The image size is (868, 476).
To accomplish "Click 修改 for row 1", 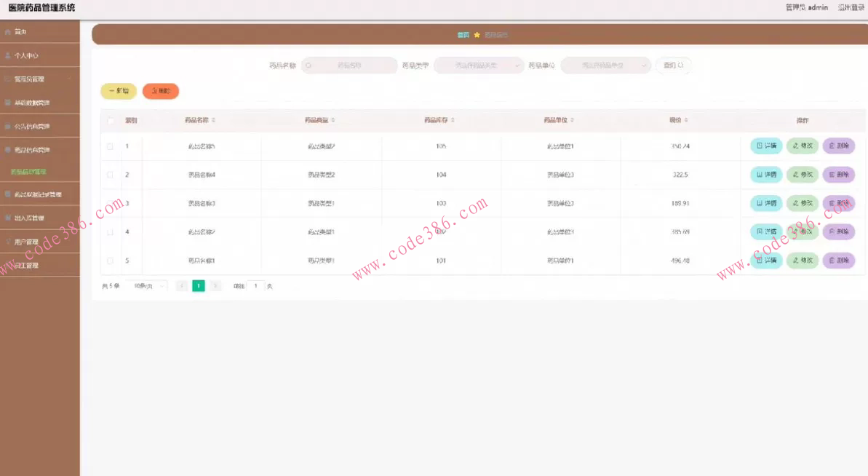I will 802,146.
